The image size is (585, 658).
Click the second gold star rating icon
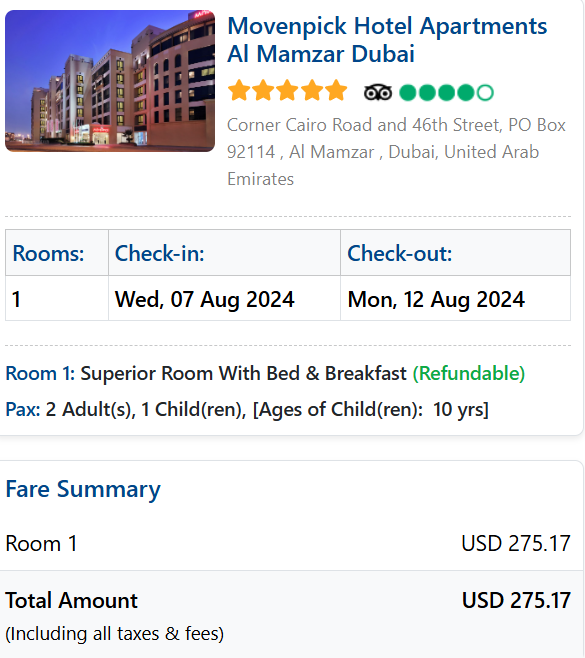click(x=264, y=90)
